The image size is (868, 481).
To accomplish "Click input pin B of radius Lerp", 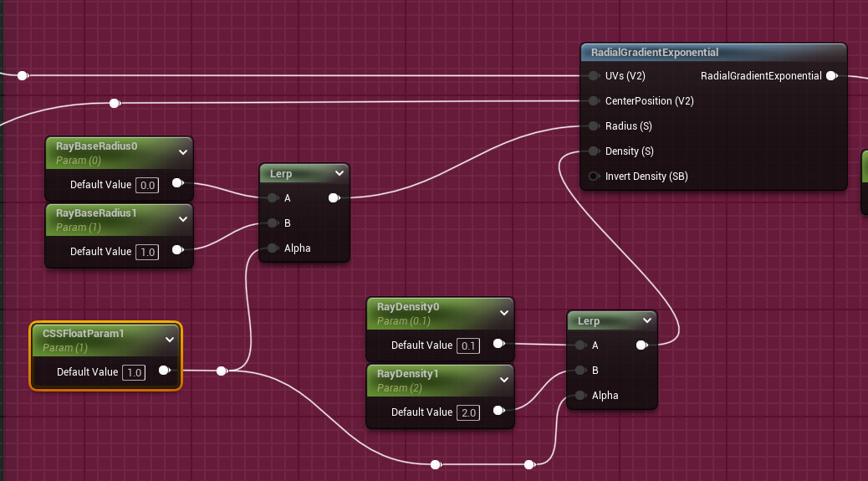I will [273, 223].
